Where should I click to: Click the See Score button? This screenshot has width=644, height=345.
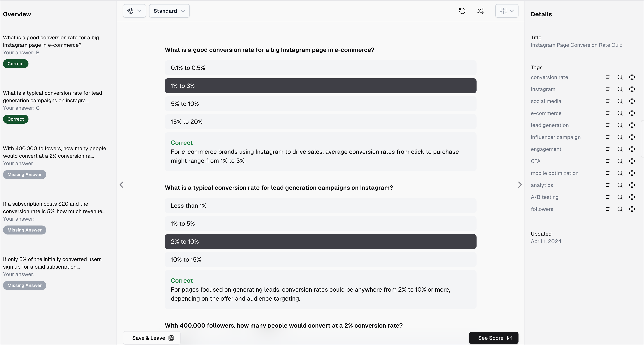(x=494, y=338)
